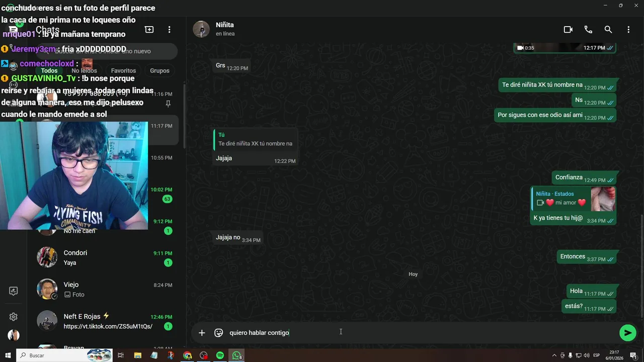Start a voice call with Niñita
Image resolution: width=644 pixels, height=362 pixels.
click(x=588, y=30)
